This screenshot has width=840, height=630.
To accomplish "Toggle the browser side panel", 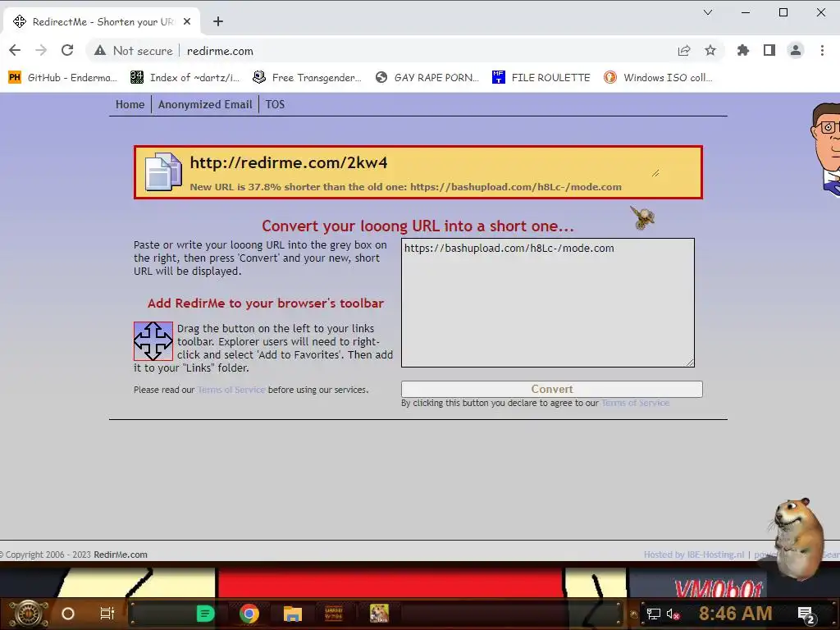I will [x=769, y=50].
